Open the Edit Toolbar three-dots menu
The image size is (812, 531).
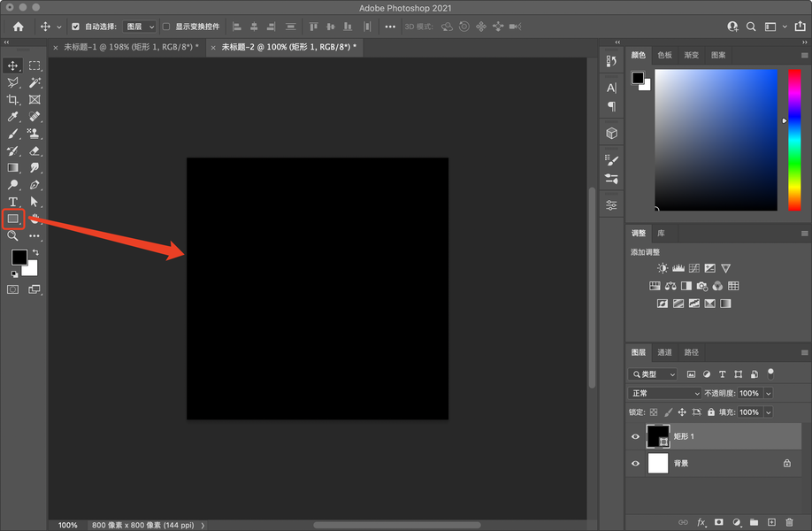coord(34,235)
